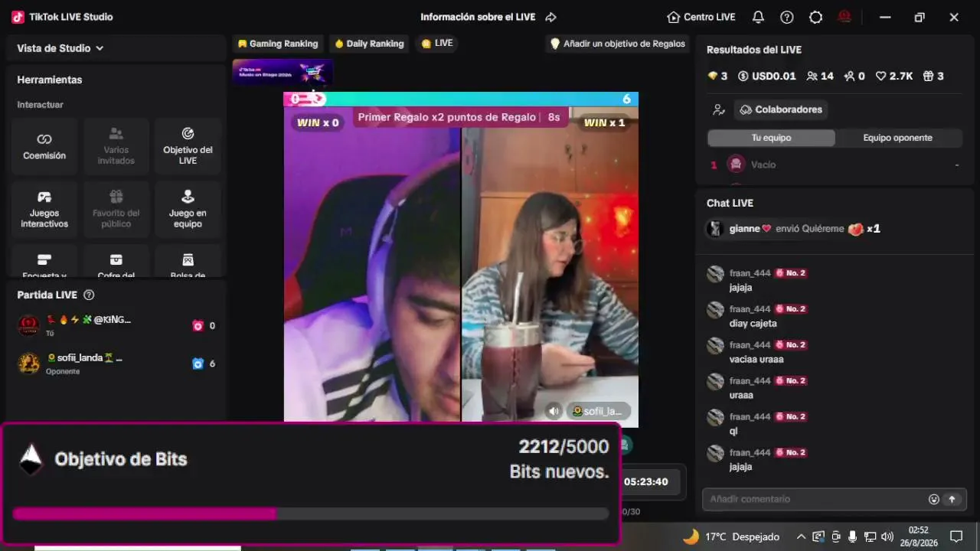Open the Encuesta poll tool
The height and width of the screenshot is (551, 980).
click(44, 261)
